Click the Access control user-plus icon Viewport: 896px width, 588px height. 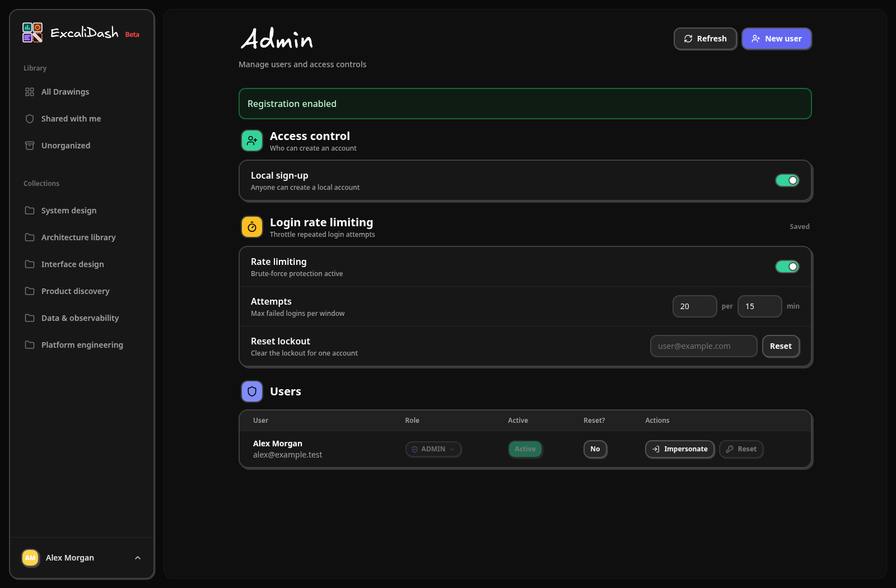[x=252, y=141]
